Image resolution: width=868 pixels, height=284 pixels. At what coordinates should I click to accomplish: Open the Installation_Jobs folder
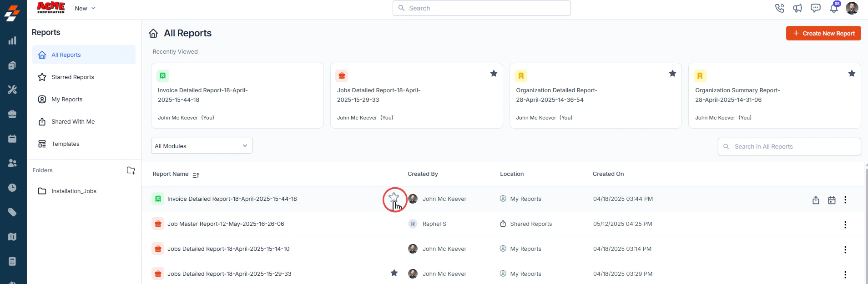(x=84, y=191)
